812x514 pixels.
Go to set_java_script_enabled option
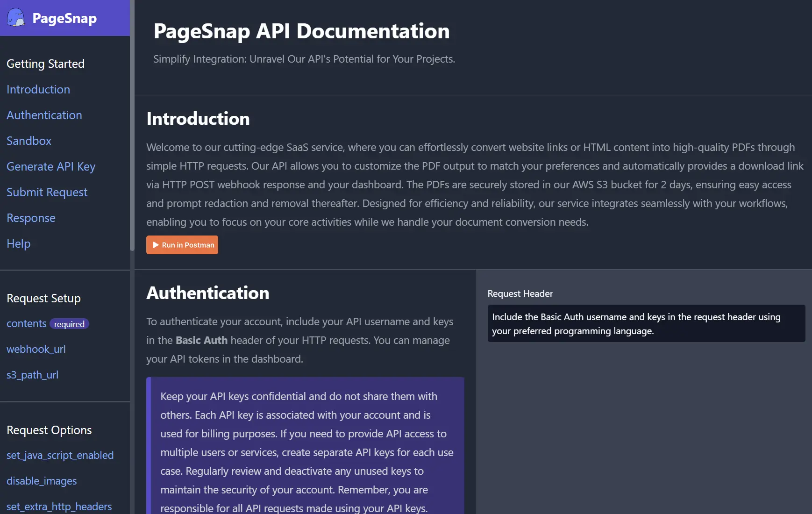tap(60, 455)
